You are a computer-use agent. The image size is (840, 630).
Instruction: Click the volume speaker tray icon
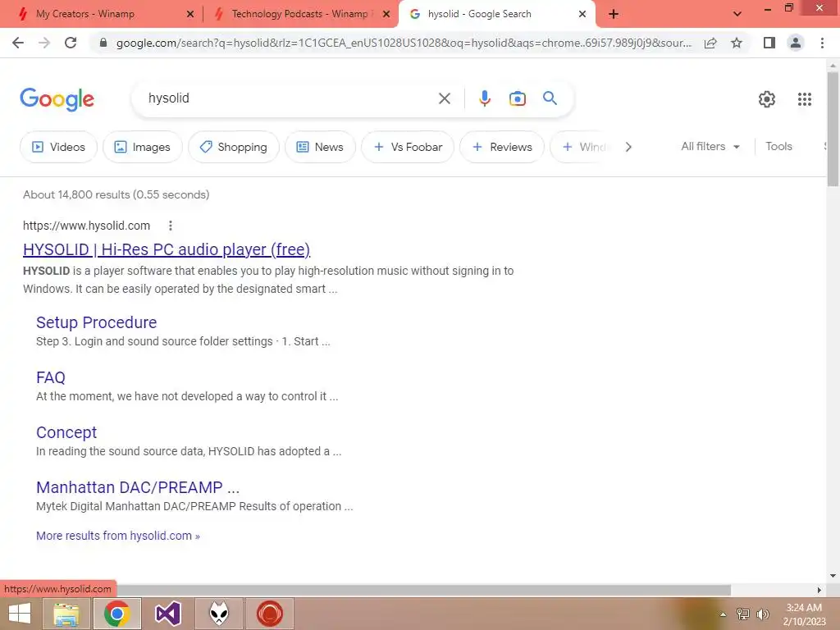763,614
